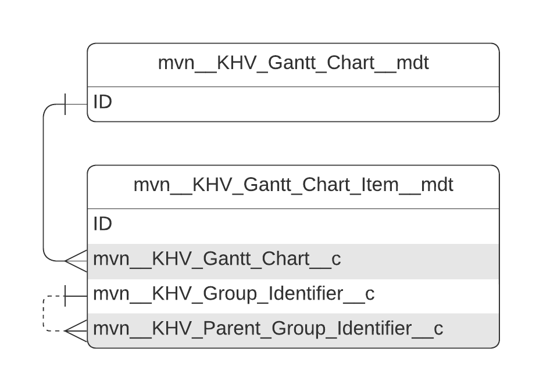
Task: Click the one-bar marker beside Gantt Chart ID
Action: (65, 104)
